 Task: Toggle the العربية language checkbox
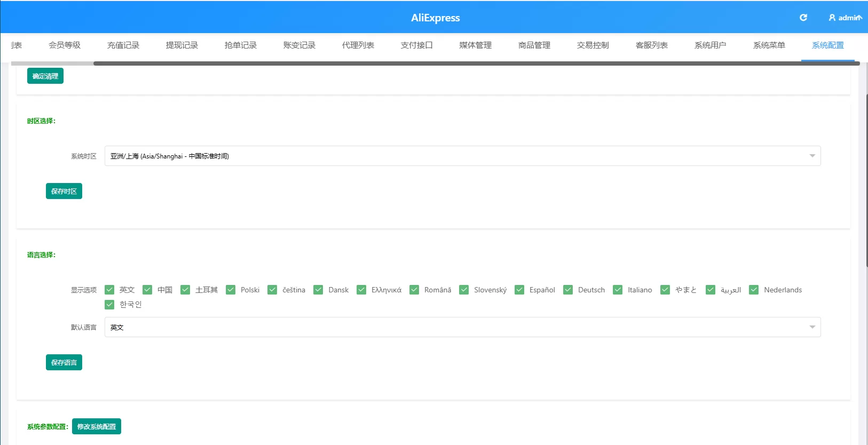[x=711, y=290]
